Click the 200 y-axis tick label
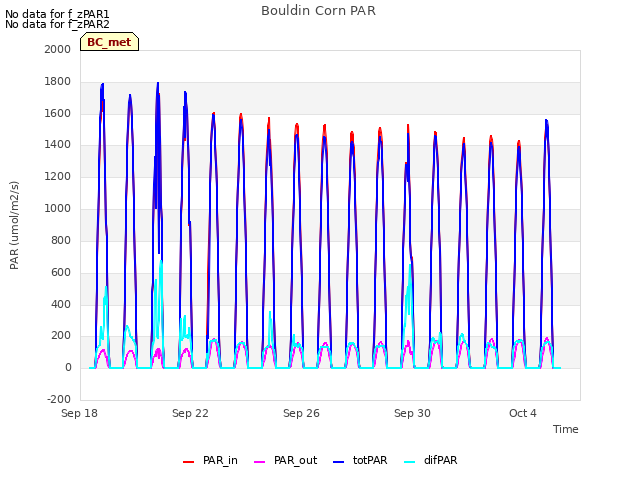This screenshot has width=640, height=480. coord(61,336)
